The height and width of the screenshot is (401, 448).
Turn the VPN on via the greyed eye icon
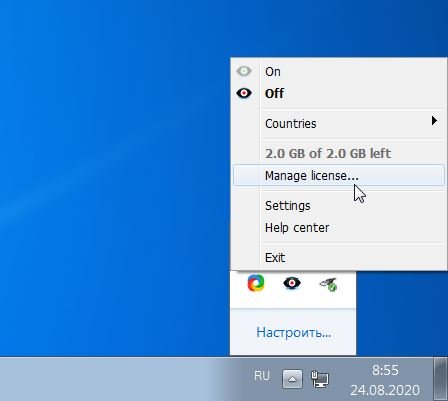(244, 71)
